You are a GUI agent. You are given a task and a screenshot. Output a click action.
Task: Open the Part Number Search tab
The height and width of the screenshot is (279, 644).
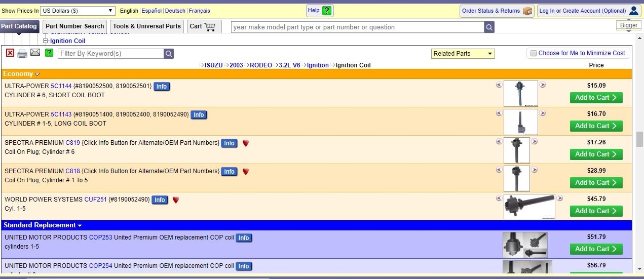tap(75, 26)
